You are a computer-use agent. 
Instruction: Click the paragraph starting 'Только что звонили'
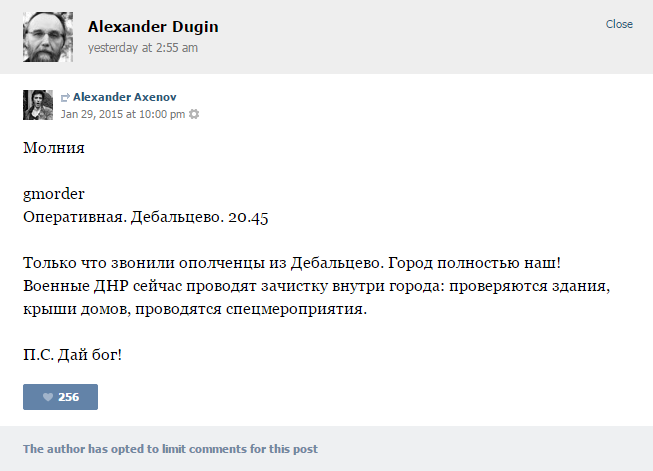point(317,286)
